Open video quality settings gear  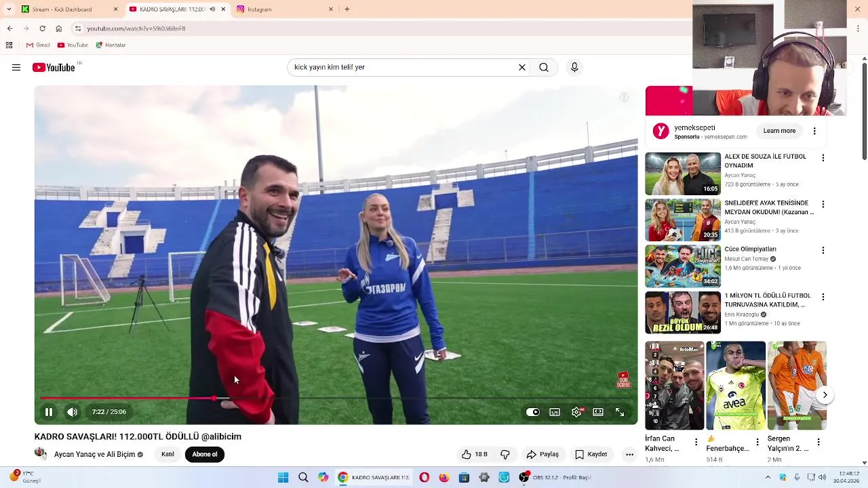(x=576, y=411)
